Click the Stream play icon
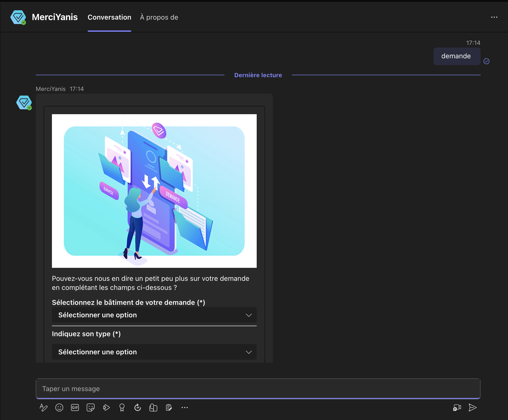Image resolution: width=508 pixels, height=420 pixels. [106, 408]
